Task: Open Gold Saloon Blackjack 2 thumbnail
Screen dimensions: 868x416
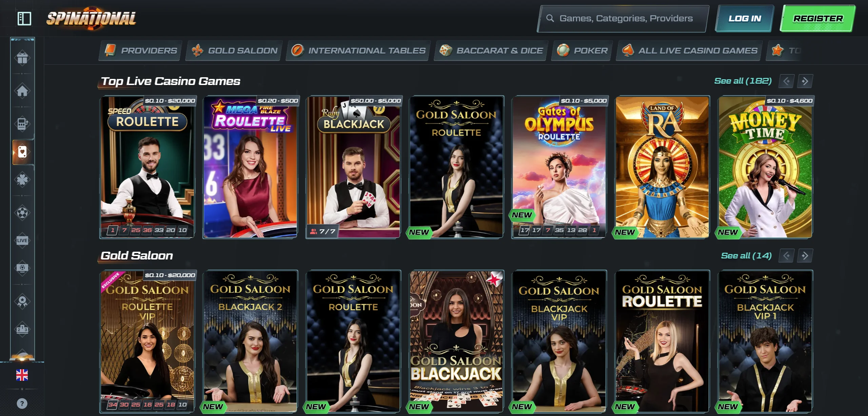Action: point(251,341)
